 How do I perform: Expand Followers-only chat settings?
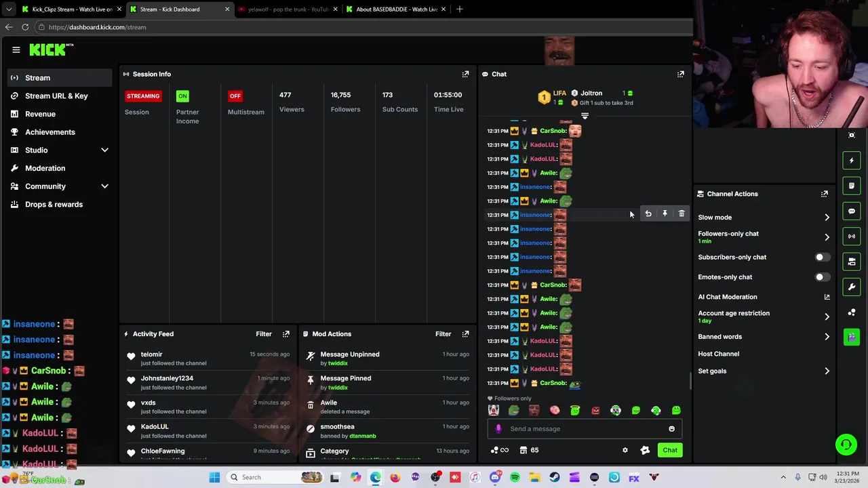[x=827, y=237]
